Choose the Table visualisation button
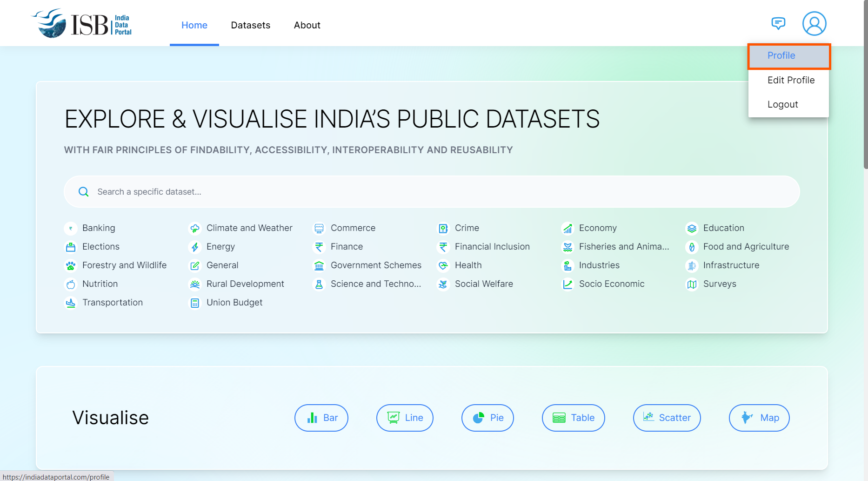The height and width of the screenshot is (481, 868). pos(574,418)
